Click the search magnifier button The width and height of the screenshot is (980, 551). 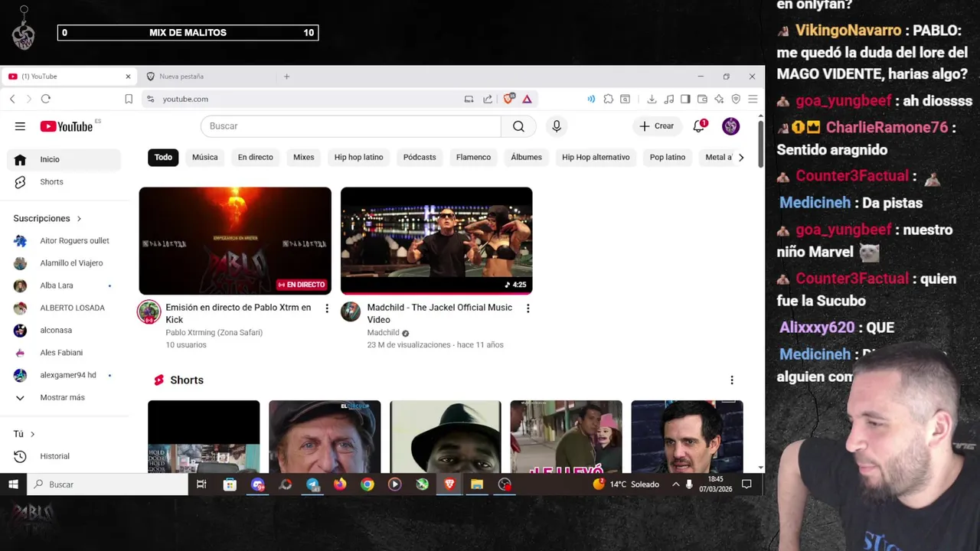pos(518,126)
